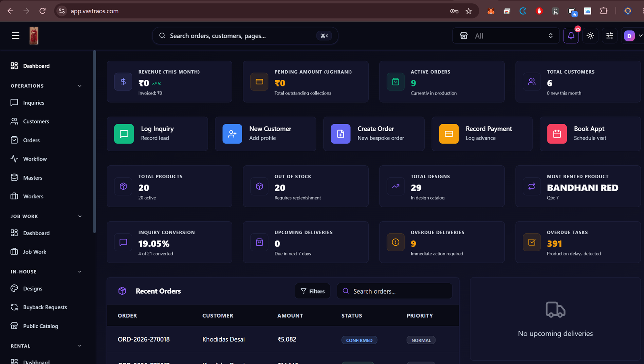Open the All store selector dropdown
Viewport: 644px width, 364px height.
pos(506,36)
